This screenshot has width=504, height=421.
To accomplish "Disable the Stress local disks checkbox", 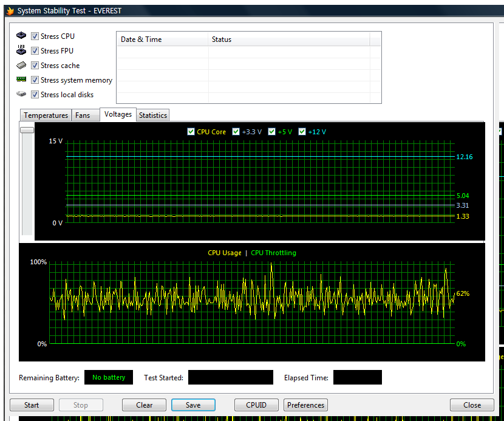I will click(x=35, y=95).
